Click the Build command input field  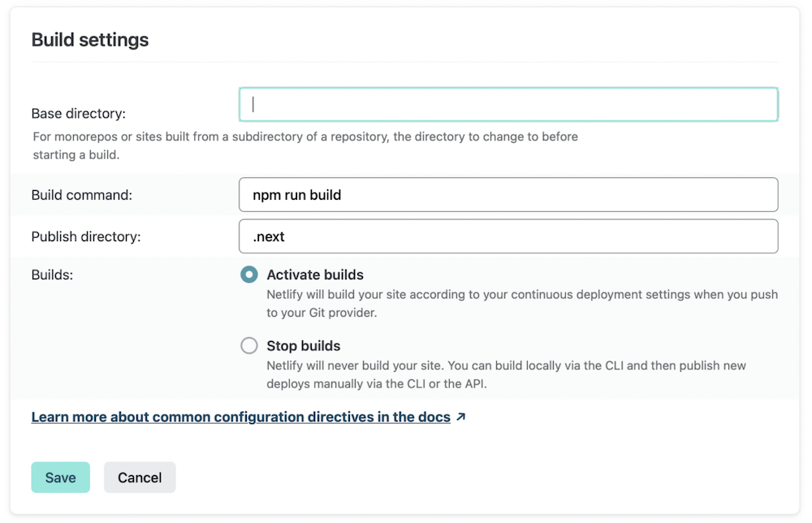tap(508, 195)
